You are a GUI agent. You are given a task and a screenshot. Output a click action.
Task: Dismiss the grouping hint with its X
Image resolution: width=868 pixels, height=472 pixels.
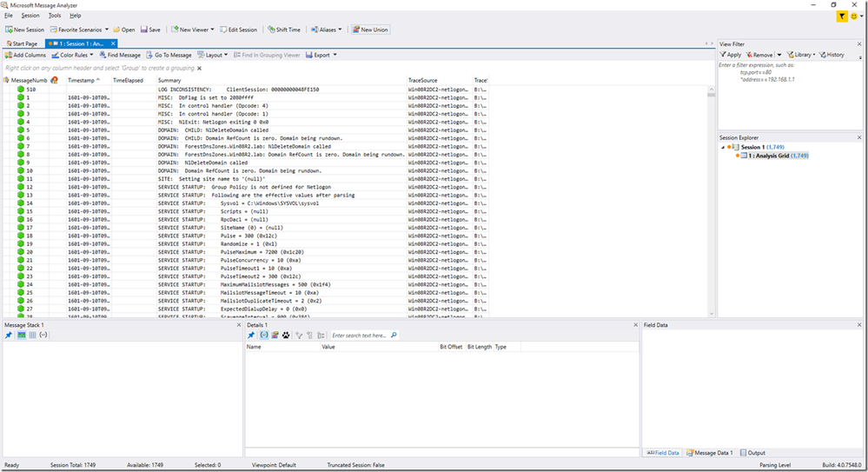click(199, 68)
